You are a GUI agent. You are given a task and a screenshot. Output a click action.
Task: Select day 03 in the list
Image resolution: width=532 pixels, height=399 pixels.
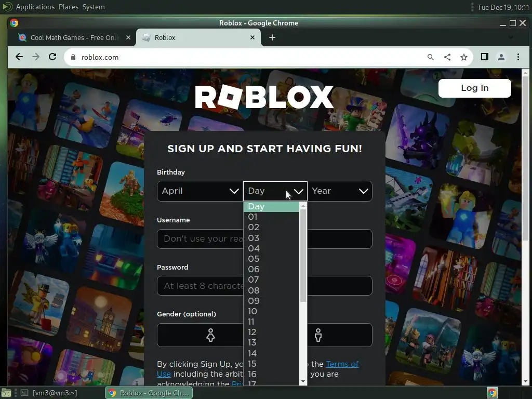point(271,238)
